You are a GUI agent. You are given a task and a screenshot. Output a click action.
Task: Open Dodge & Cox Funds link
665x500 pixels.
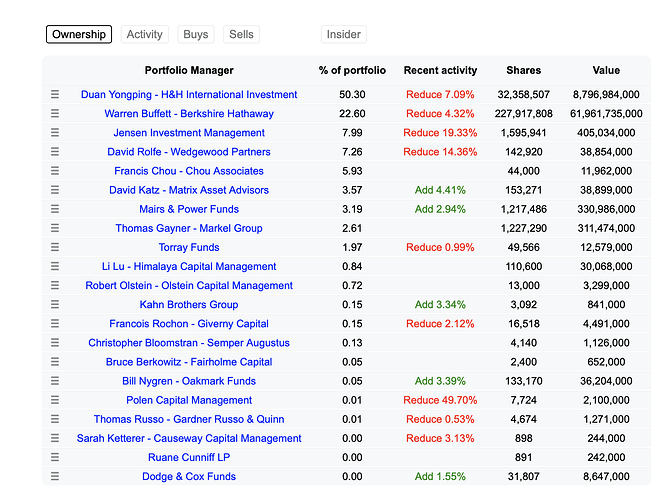(189, 476)
